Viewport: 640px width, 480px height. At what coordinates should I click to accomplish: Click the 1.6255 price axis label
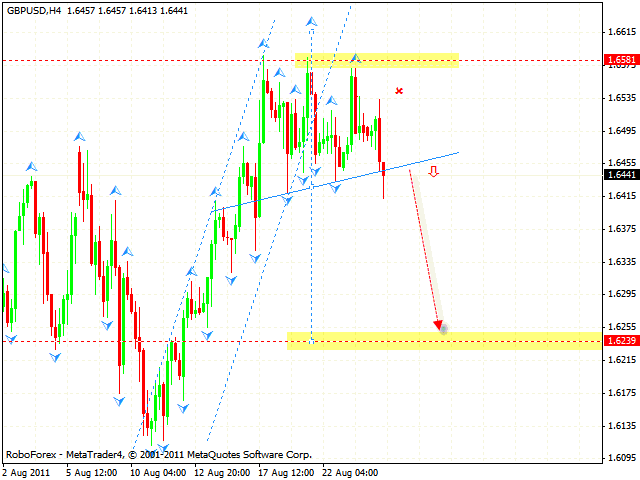click(622, 327)
